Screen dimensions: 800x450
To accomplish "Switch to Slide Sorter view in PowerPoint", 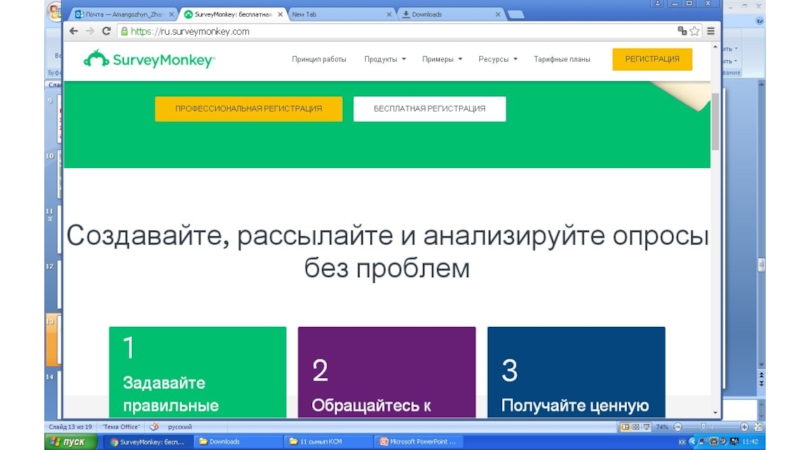I will pyautogui.click(x=636, y=427).
